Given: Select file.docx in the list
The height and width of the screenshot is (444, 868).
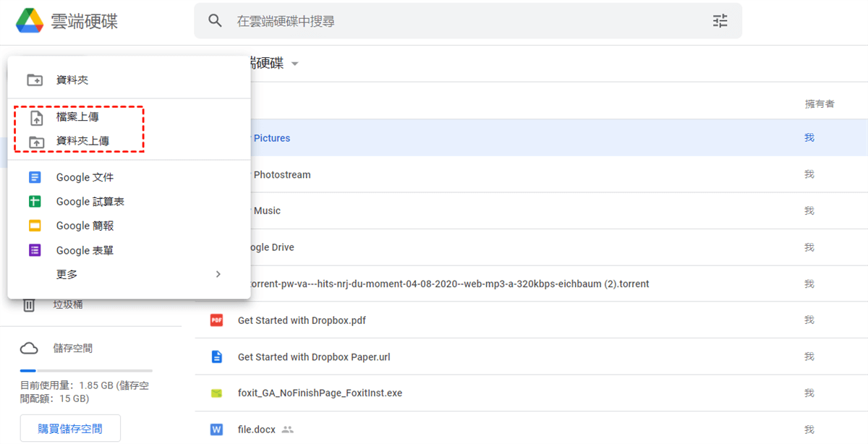Looking at the screenshot, I should (x=532, y=430).
